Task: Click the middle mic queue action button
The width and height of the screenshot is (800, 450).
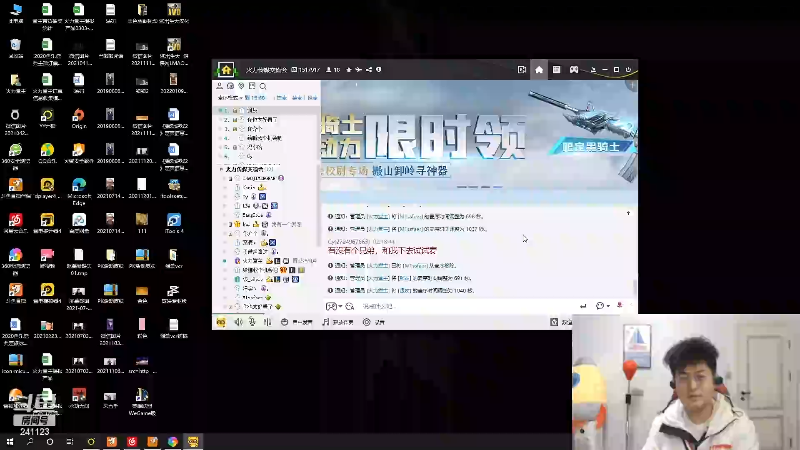Action: tap(297, 97)
